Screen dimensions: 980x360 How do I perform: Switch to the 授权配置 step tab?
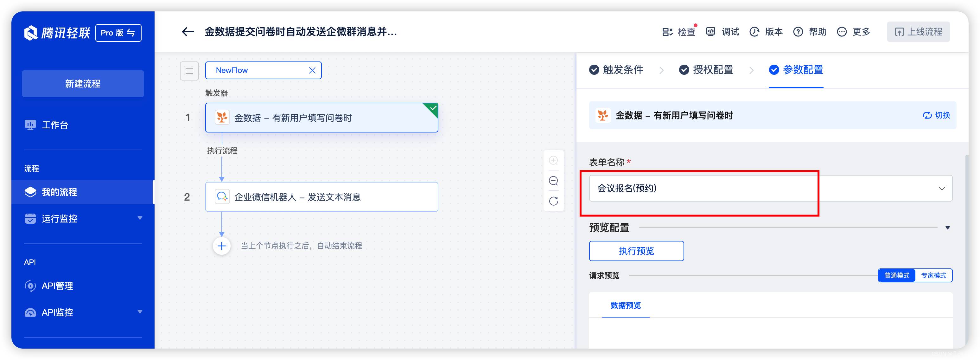point(706,70)
